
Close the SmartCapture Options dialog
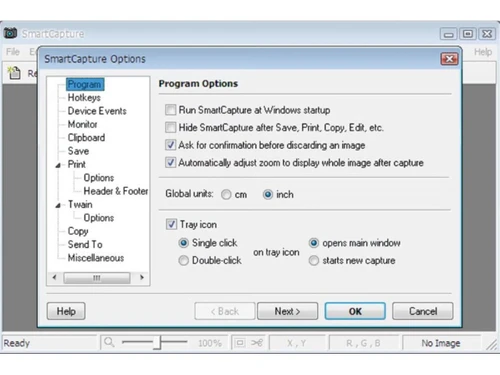click(x=449, y=59)
